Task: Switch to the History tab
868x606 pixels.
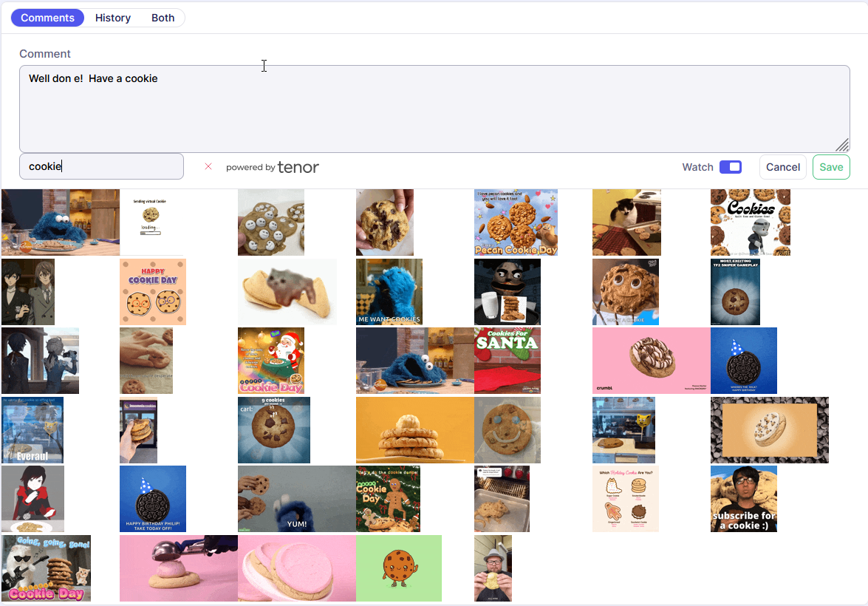Action: point(113,18)
